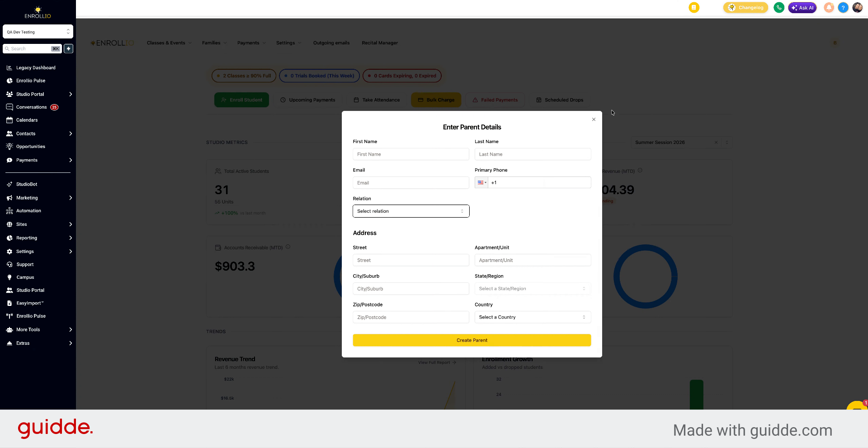Open EasyImport file icon in sidebar
868x448 pixels.
[9, 303]
